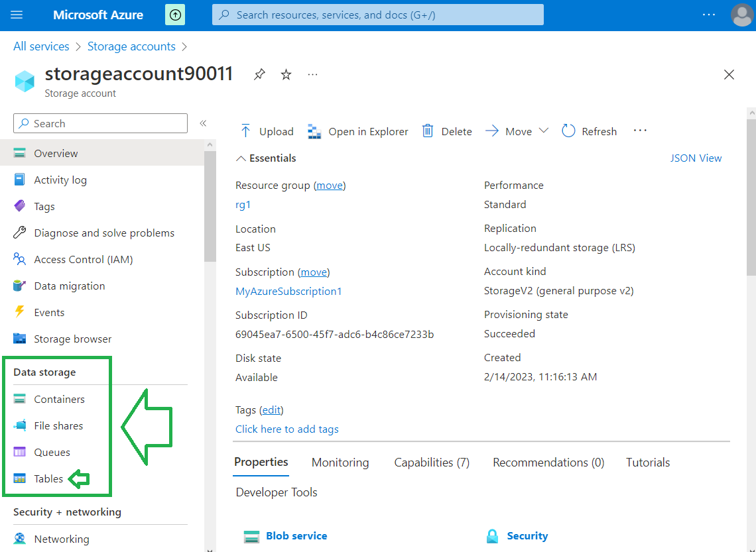Open the account avatar menu
This screenshot has width=756, height=552.
742,15
